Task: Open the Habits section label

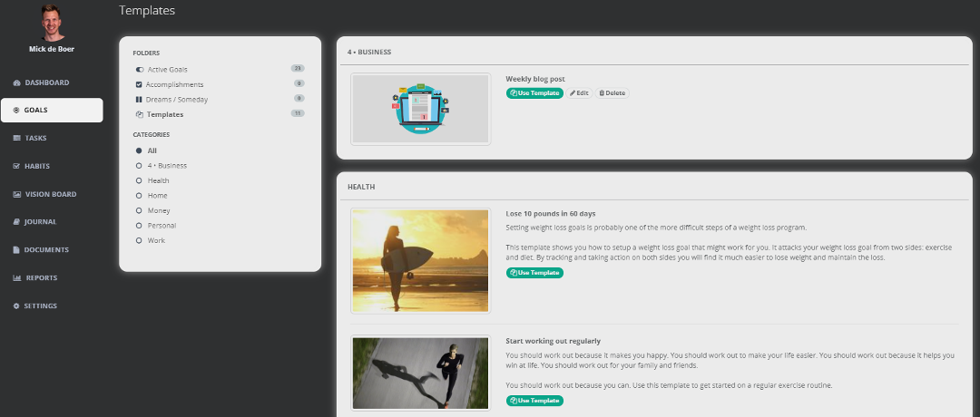Action: pos(37,167)
